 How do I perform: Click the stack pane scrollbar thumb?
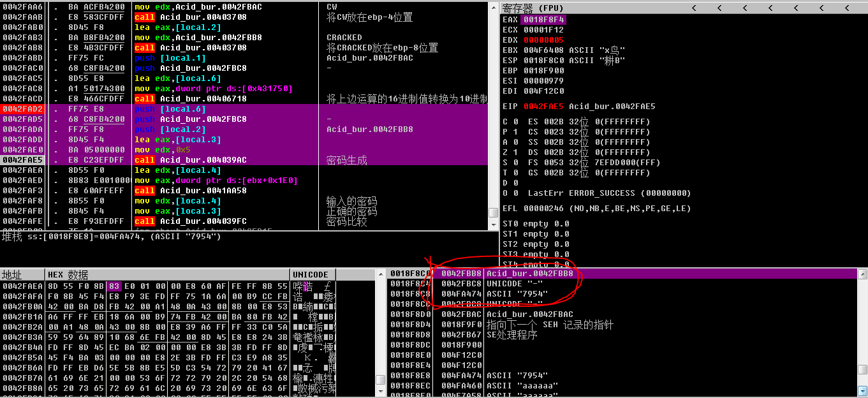point(862,369)
